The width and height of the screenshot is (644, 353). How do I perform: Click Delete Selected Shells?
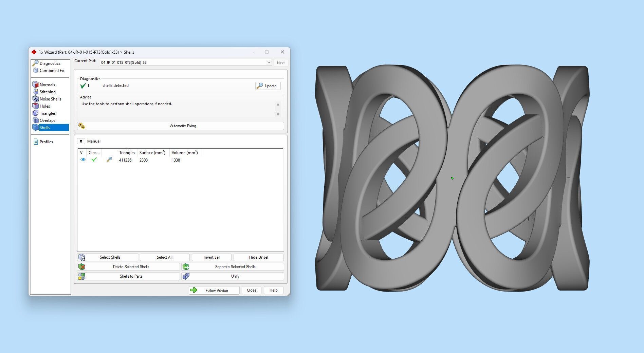[x=128, y=267]
